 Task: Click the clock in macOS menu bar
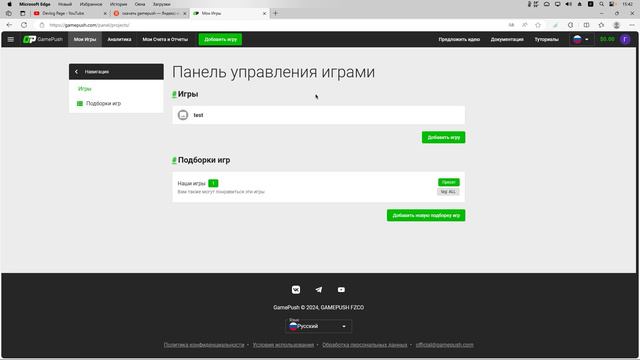coord(628,4)
